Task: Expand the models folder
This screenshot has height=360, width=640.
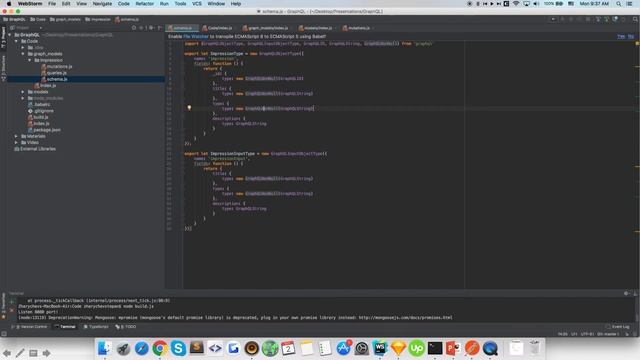Action: point(23,92)
